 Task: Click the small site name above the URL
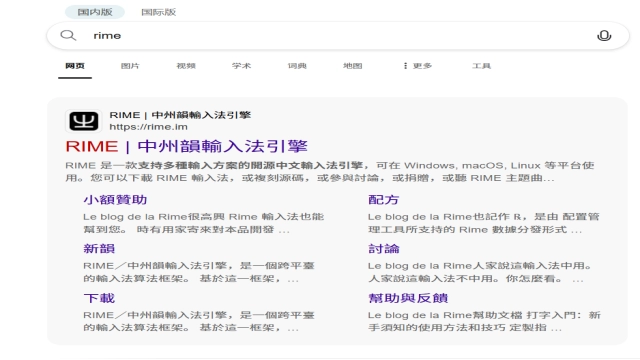tap(180, 115)
